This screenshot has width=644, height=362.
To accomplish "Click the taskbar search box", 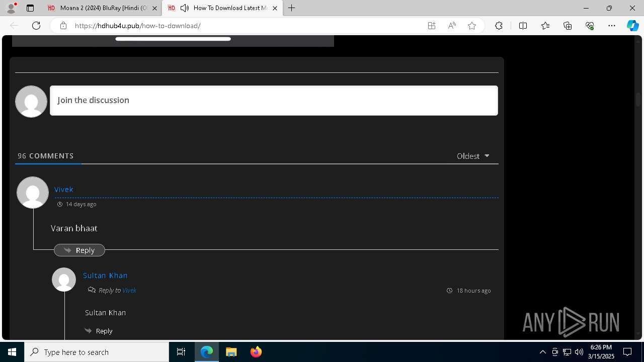I will [x=97, y=352].
